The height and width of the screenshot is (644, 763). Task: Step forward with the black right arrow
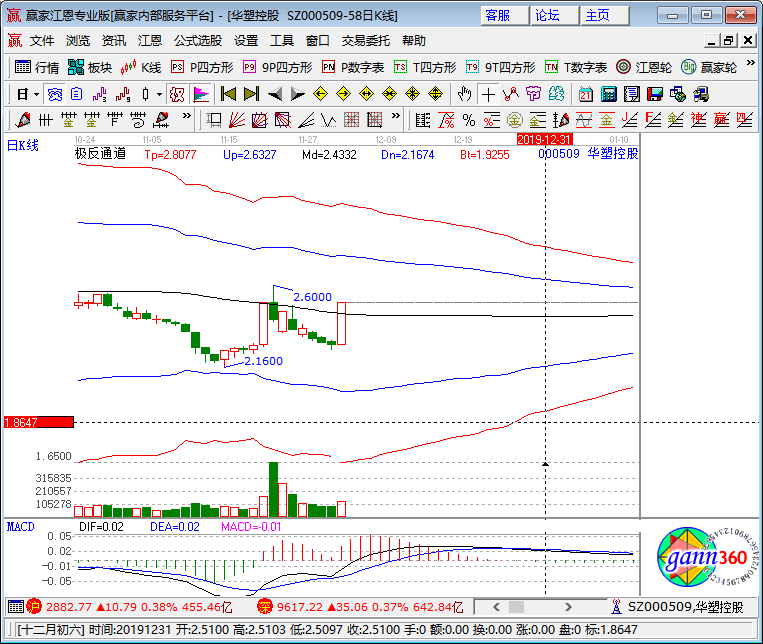click(x=297, y=94)
